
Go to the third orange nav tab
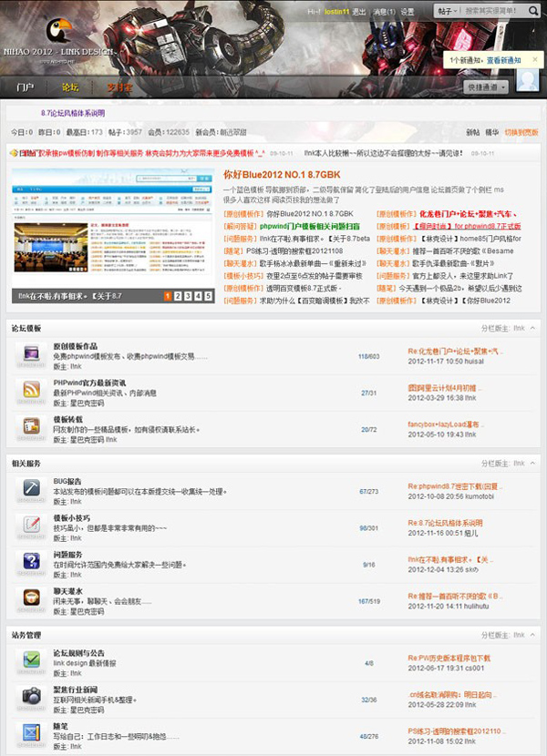119,87
